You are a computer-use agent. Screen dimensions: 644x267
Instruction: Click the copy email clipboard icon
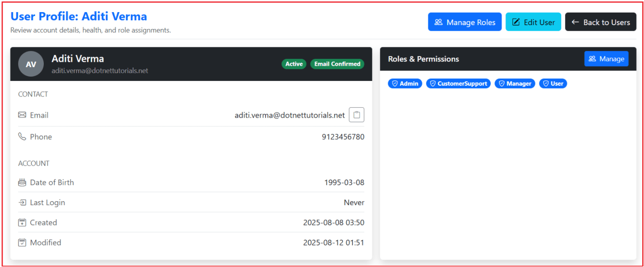(x=356, y=114)
